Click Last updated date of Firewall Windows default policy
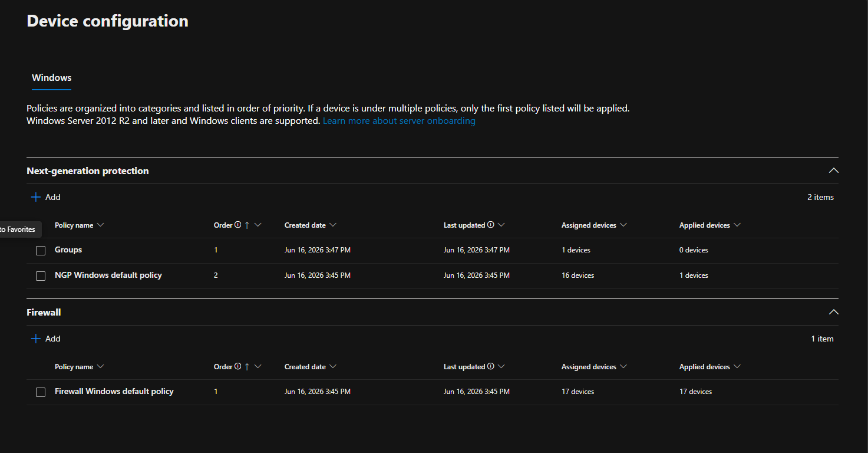 coord(477,392)
